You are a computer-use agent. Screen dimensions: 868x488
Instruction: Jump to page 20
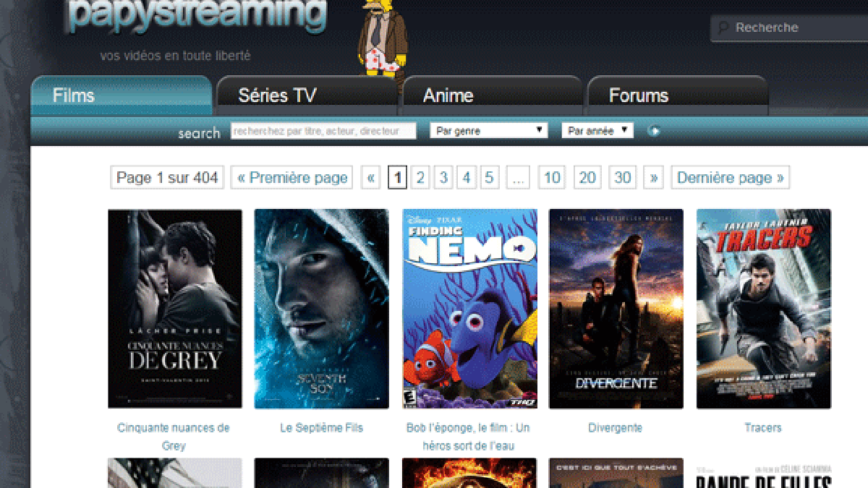[x=587, y=177]
